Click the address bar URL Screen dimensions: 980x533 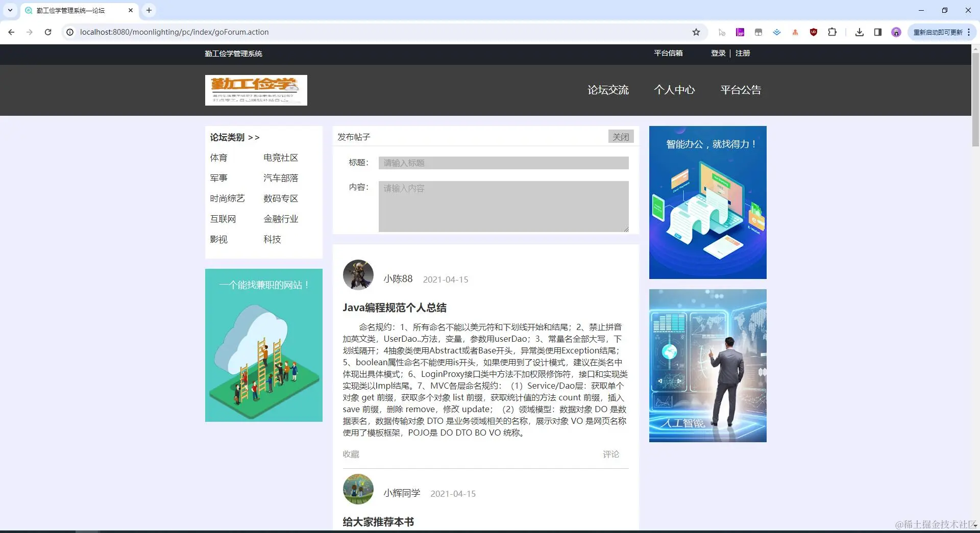pyautogui.click(x=174, y=32)
